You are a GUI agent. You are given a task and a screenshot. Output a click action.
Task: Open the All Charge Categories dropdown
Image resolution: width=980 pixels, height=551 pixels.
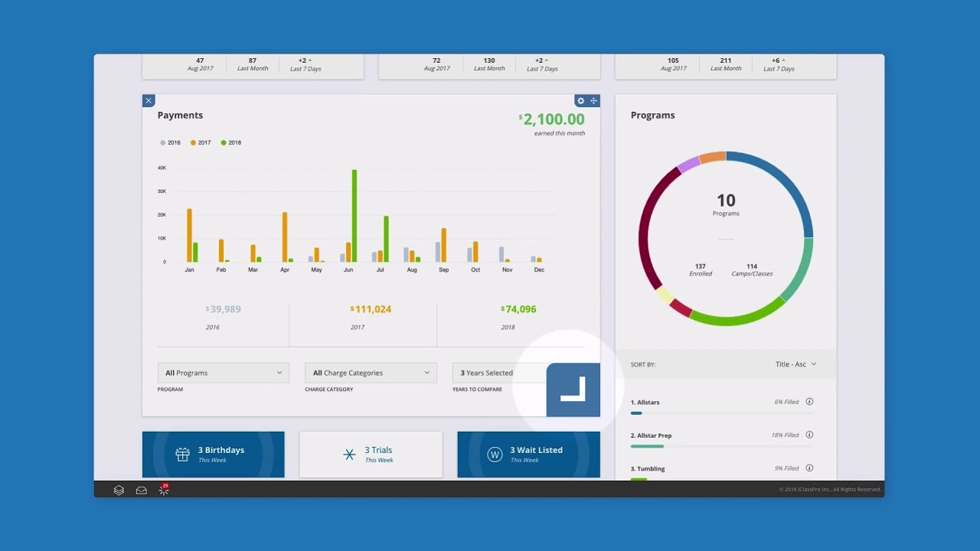point(371,373)
